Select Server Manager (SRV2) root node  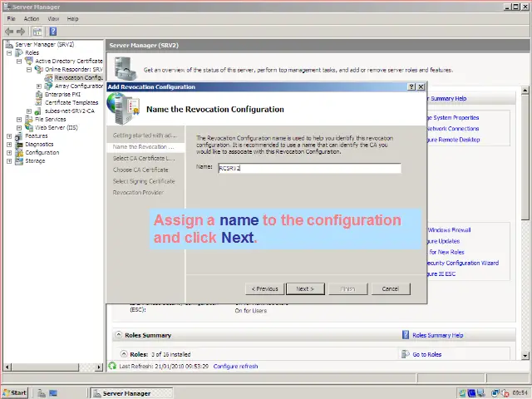click(44, 44)
